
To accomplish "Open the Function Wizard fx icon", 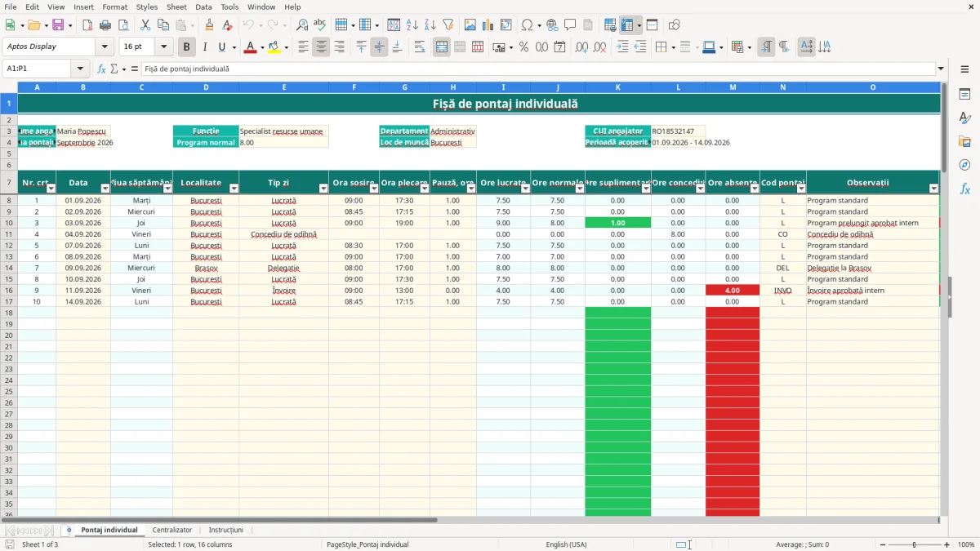I will (101, 69).
